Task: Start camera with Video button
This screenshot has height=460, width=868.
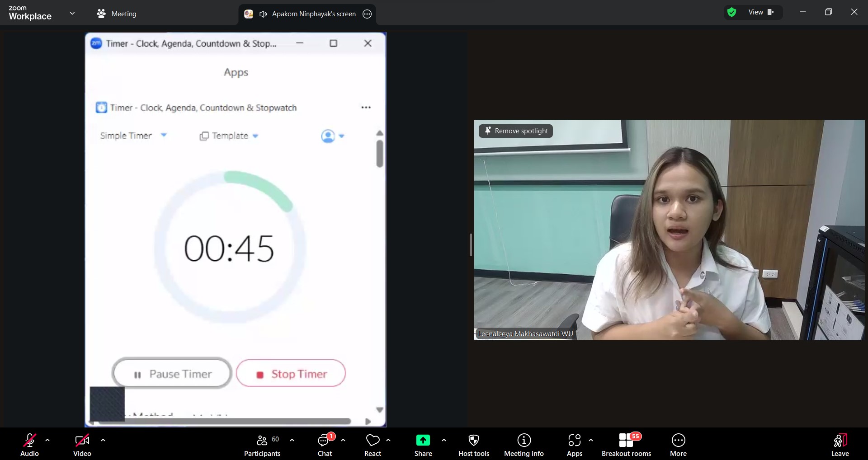Action: tap(82, 445)
